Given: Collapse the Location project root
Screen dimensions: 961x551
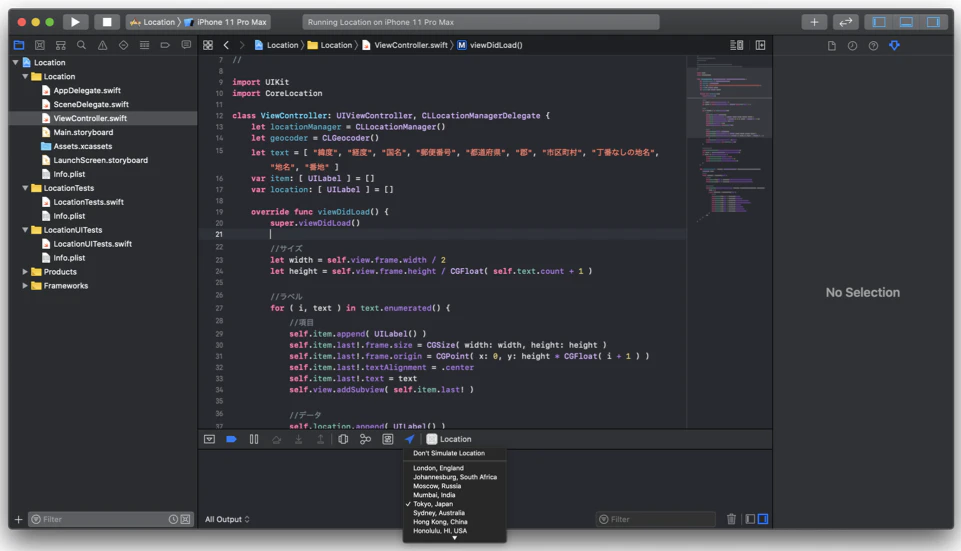Looking at the screenshot, I should tap(15, 63).
